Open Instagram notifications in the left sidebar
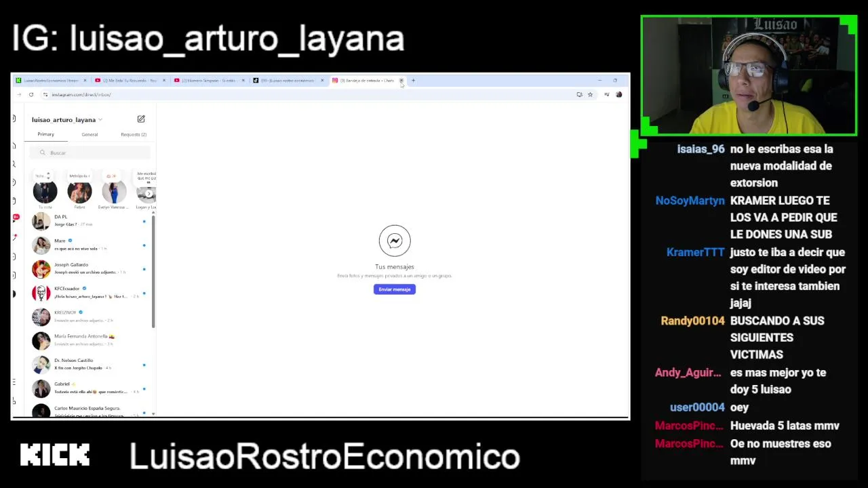The image size is (868, 488). [15, 237]
